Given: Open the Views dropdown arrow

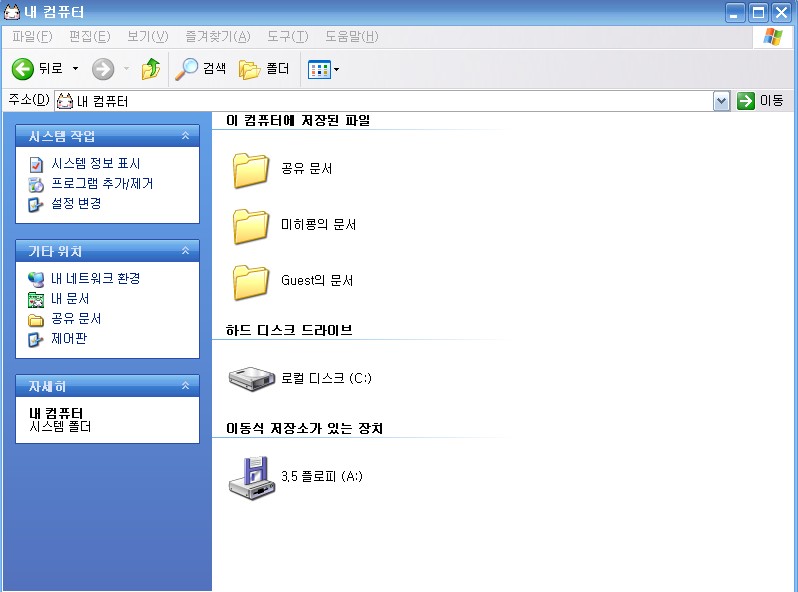Looking at the screenshot, I should click(336, 69).
